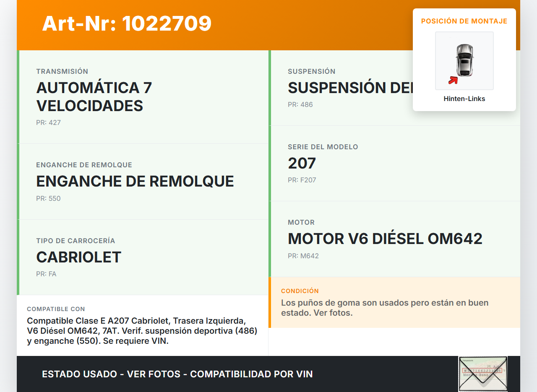This screenshot has height=392, width=537.
Task: Click the 'PR: FA' code
Action: pos(46,274)
